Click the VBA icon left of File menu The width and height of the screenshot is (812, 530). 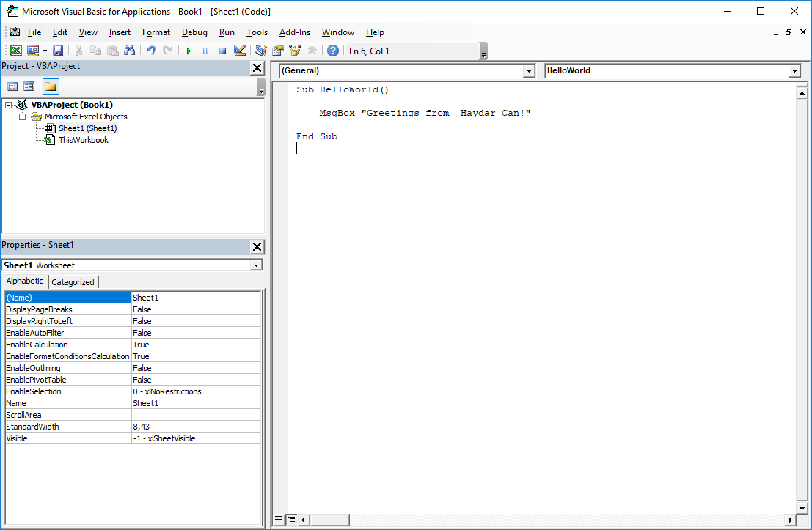click(15, 32)
